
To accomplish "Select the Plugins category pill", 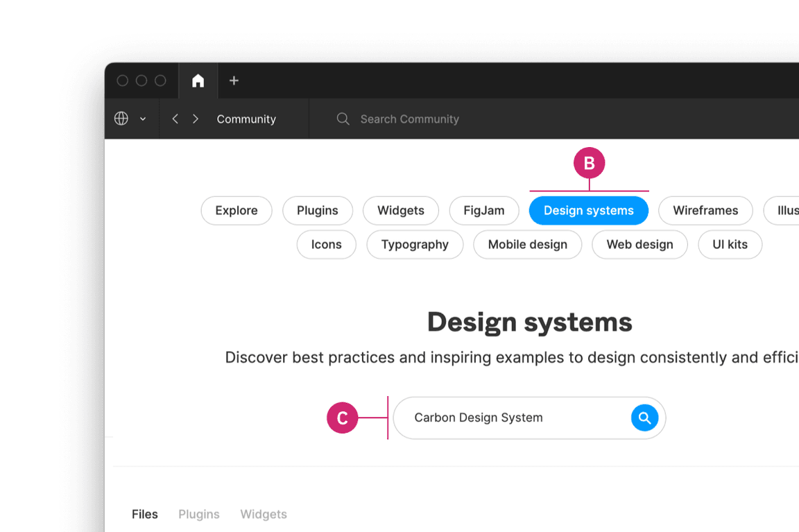I will pos(318,211).
